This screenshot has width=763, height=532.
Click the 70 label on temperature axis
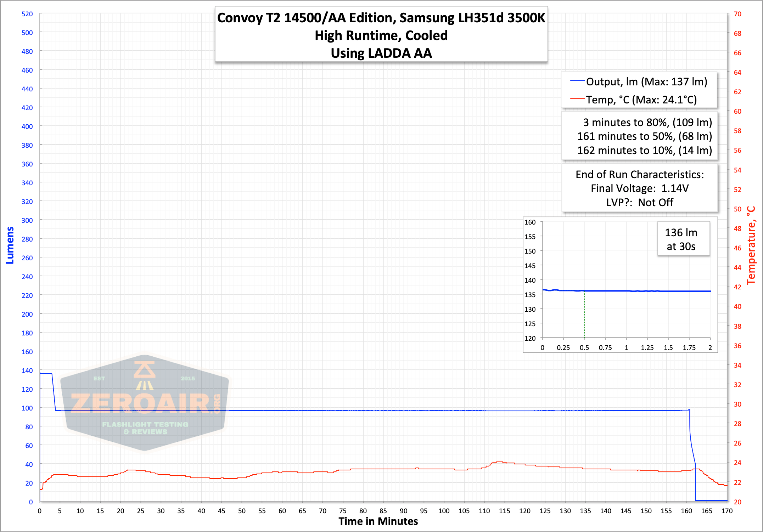coord(737,14)
